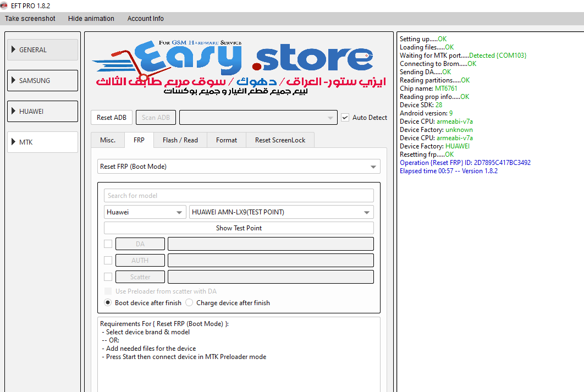Switch to the Flash / Read tab

pos(180,140)
